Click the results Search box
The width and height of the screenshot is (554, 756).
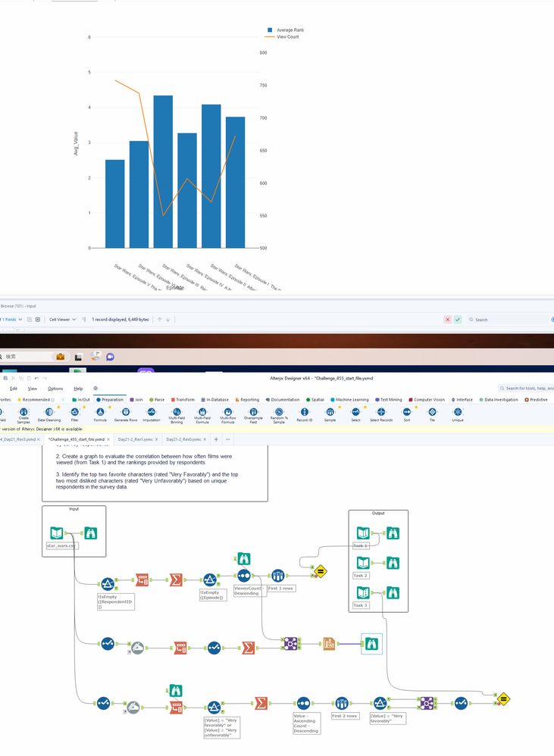(506, 320)
